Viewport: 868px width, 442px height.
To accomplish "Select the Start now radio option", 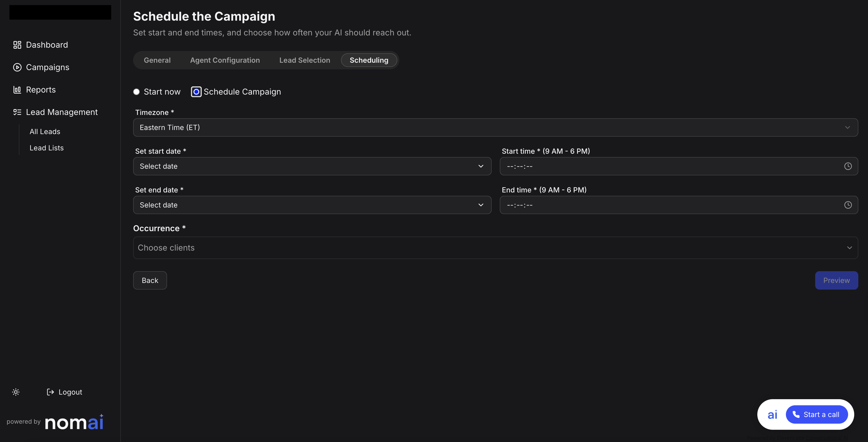I will 136,92.
